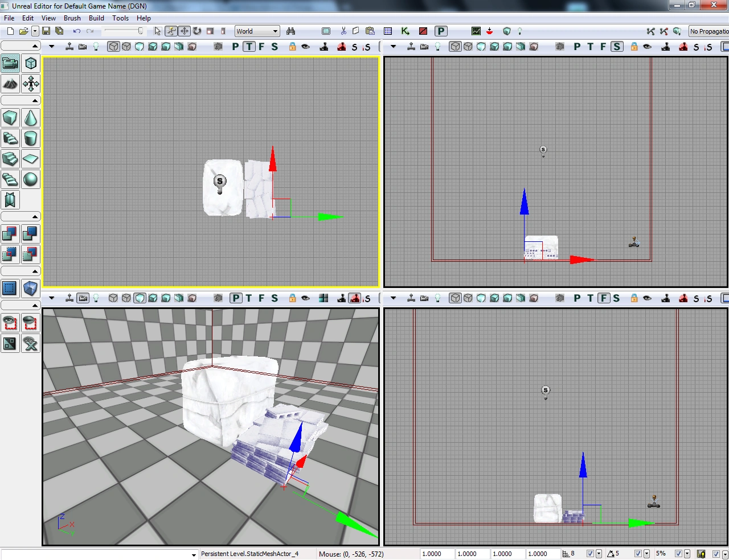
Task: Set bottom-left viewport to Front view (F)
Action: coord(261,298)
